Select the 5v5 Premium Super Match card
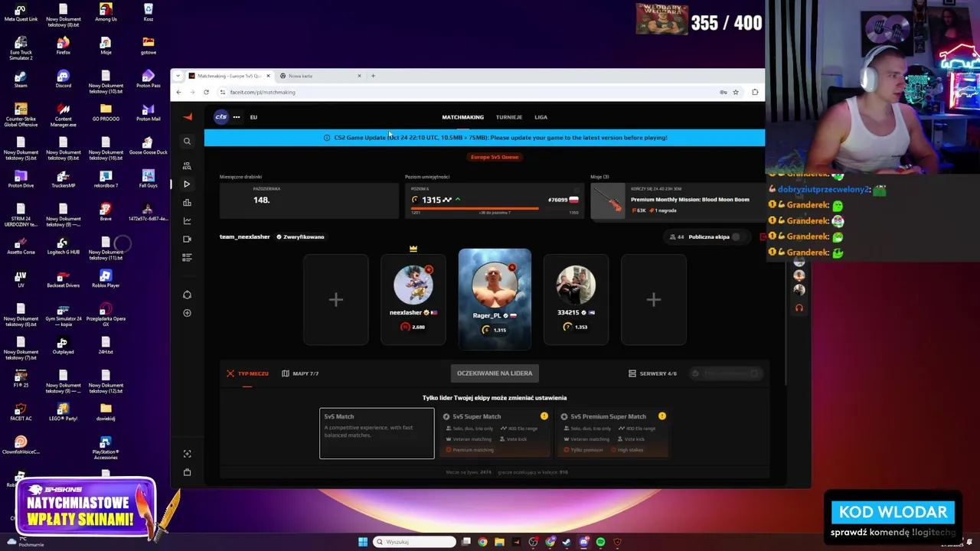 614,434
